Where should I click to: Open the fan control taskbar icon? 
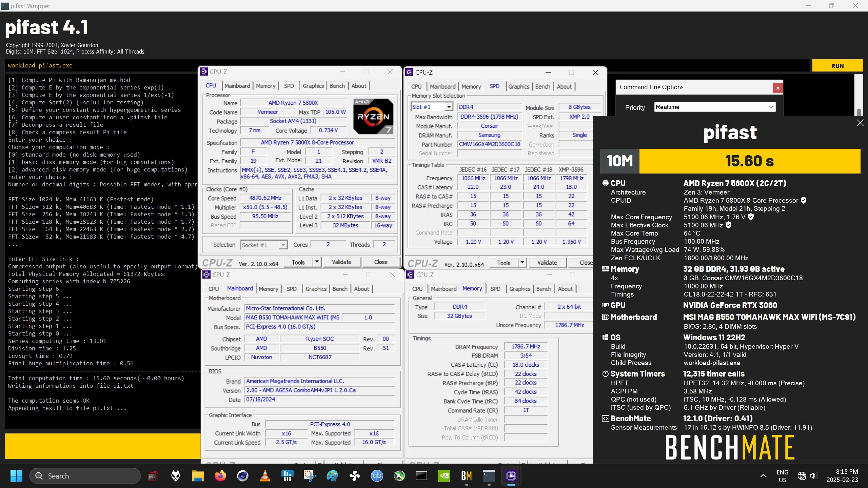pyautogui.click(x=354, y=476)
